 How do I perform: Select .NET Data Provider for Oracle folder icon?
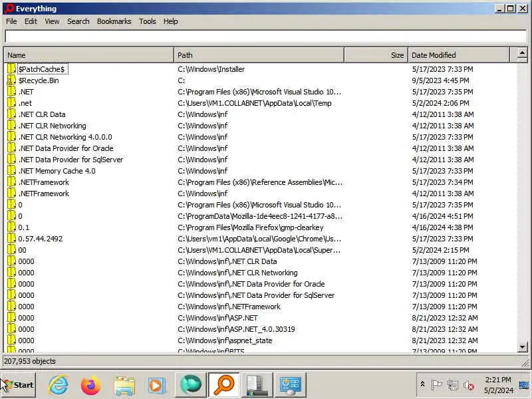click(x=11, y=148)
